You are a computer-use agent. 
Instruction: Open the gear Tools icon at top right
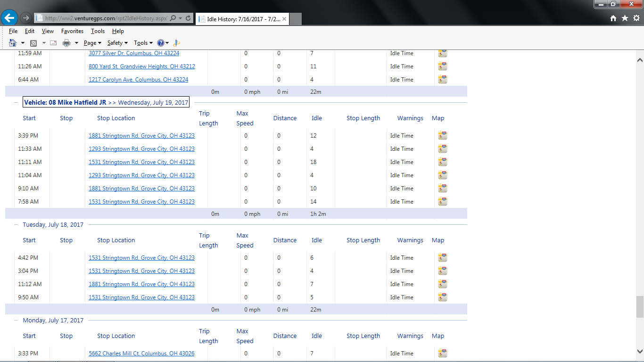point(636,18)
